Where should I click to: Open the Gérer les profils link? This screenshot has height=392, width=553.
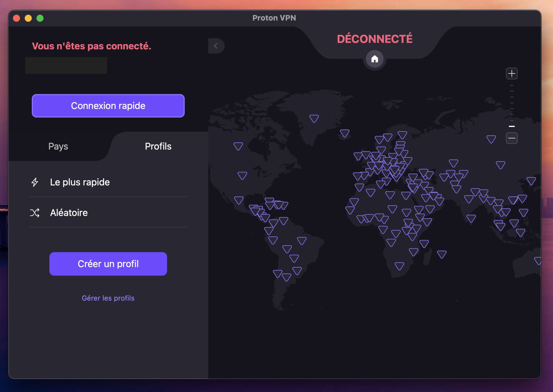[x=108, y=298]
